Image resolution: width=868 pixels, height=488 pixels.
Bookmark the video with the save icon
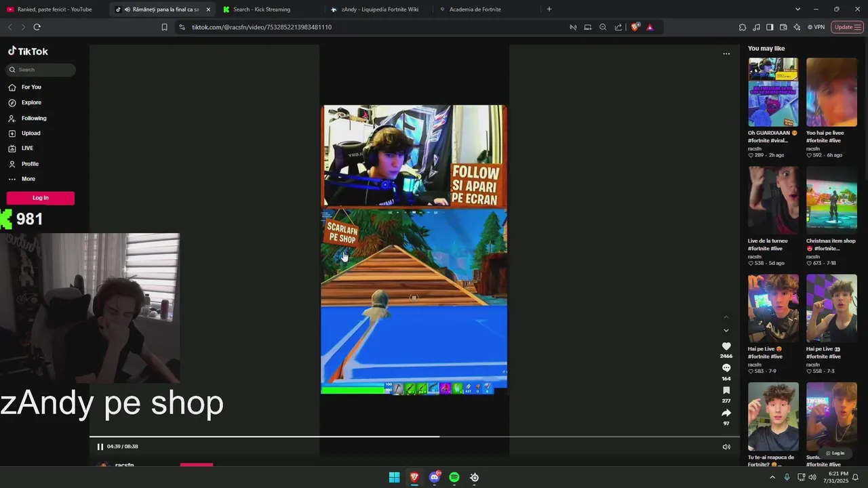coord(726,390)
